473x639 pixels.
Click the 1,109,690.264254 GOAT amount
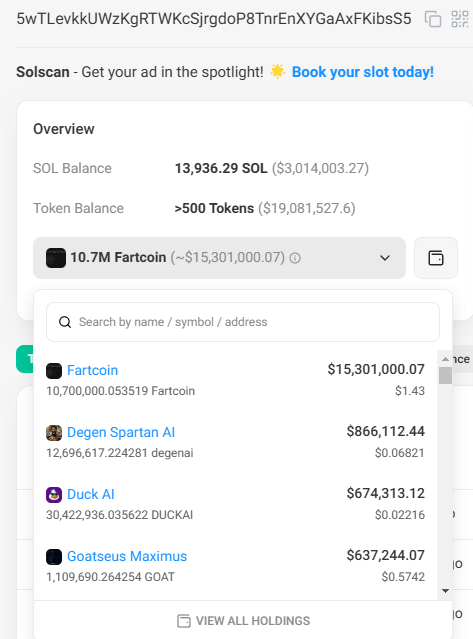(x=110, y=577)
